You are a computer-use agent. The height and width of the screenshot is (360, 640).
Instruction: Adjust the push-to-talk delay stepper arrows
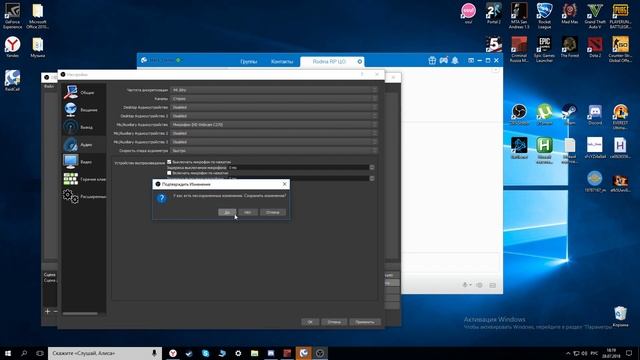click(372, 178)
